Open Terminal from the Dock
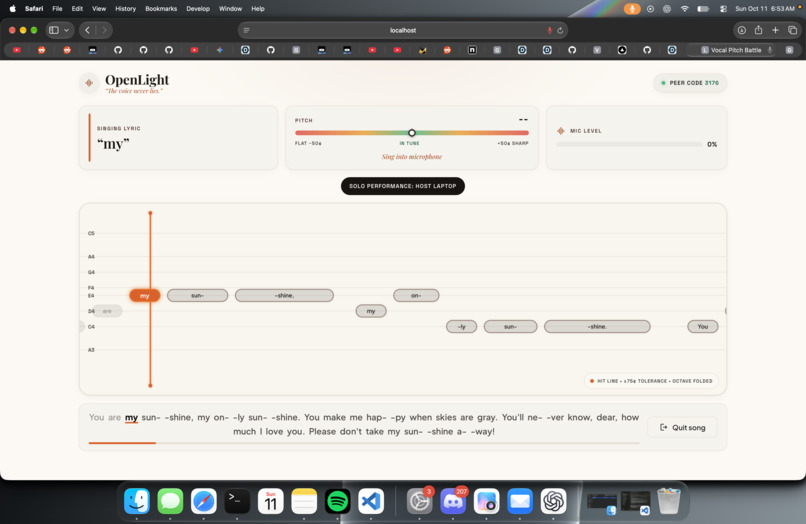Screen dimensions: 806x524 (x=237, y=501)
